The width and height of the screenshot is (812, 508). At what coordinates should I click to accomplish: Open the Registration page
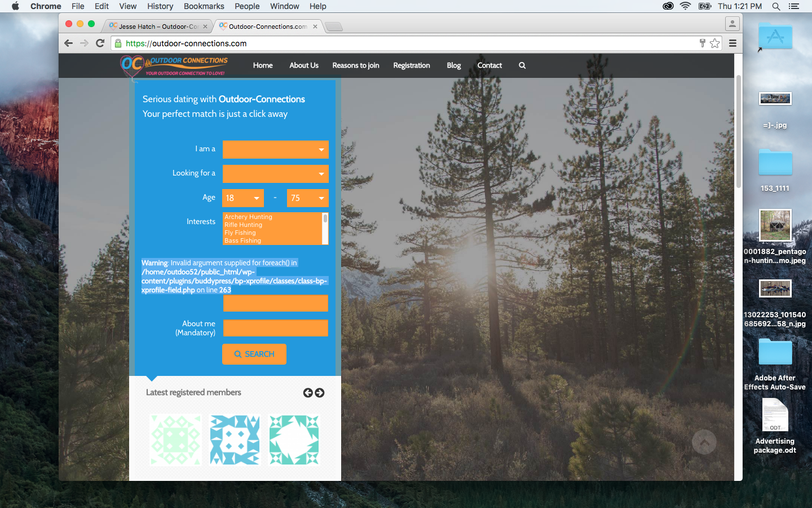[x=412, y=65]
